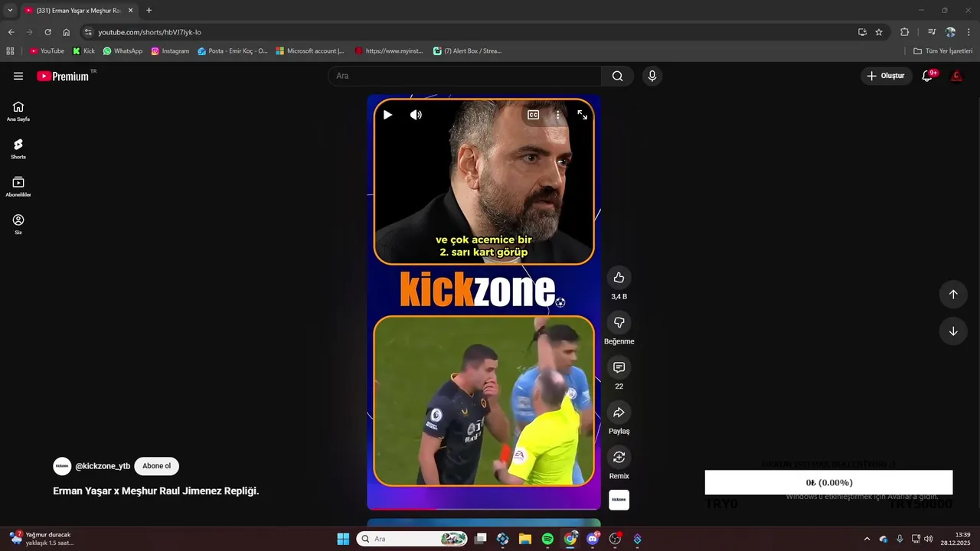Remix this Short

[x=619, y=457]
